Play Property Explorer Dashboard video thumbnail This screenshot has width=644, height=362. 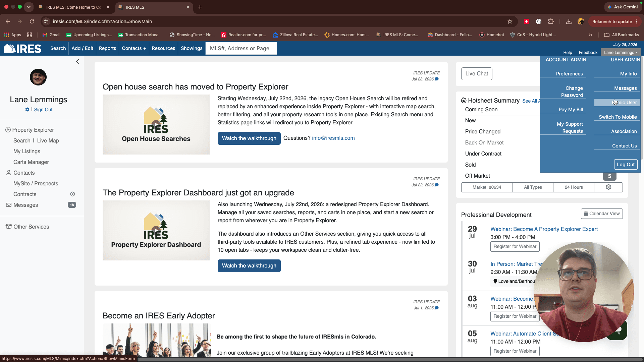[x=156, y=230]
